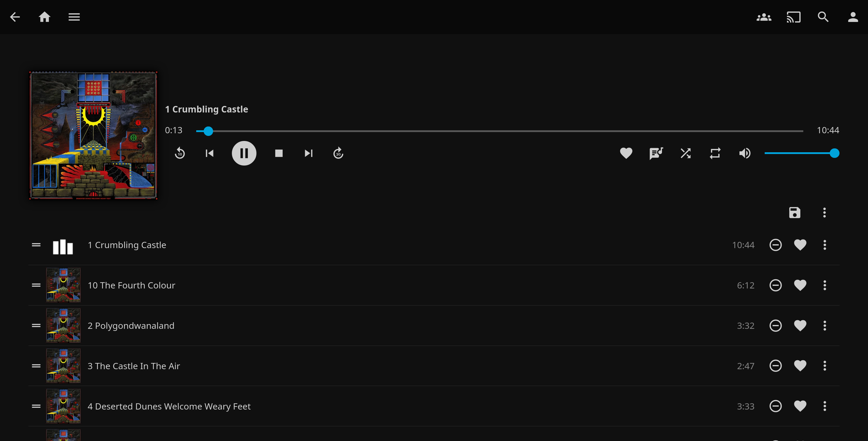This screenshot has height=441, width=868.
Task: Open the group/party listening icon
Action: tap(764, 17)
